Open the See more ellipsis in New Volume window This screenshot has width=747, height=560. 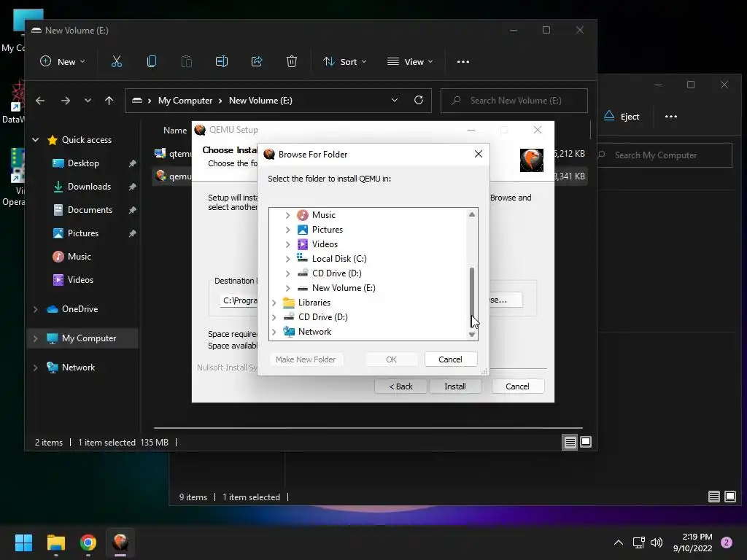pyautogui.click(x=463, y=61)
